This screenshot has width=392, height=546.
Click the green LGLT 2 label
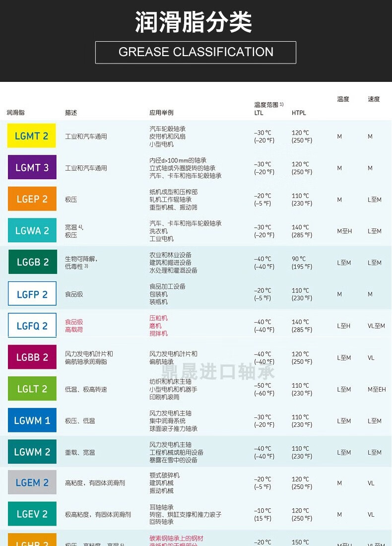32,389
